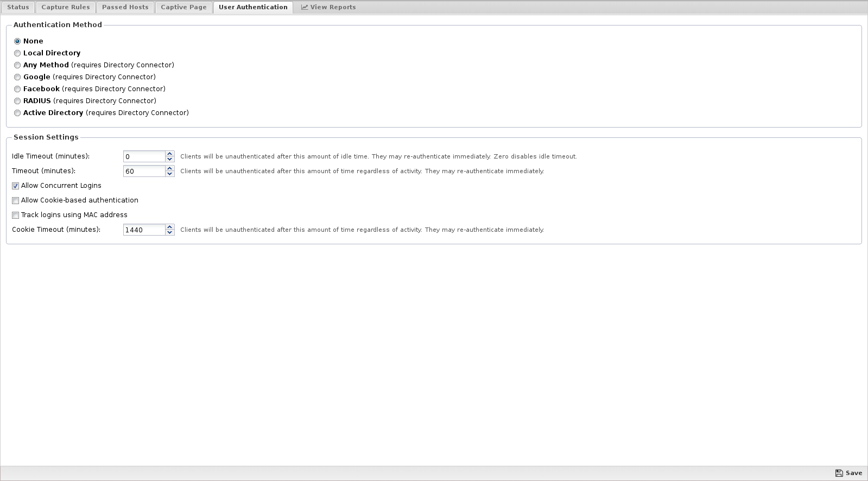868x481 pixels.
Task: Uncheck Allow Concurrent Logins
Action: [x=16, y=186]
